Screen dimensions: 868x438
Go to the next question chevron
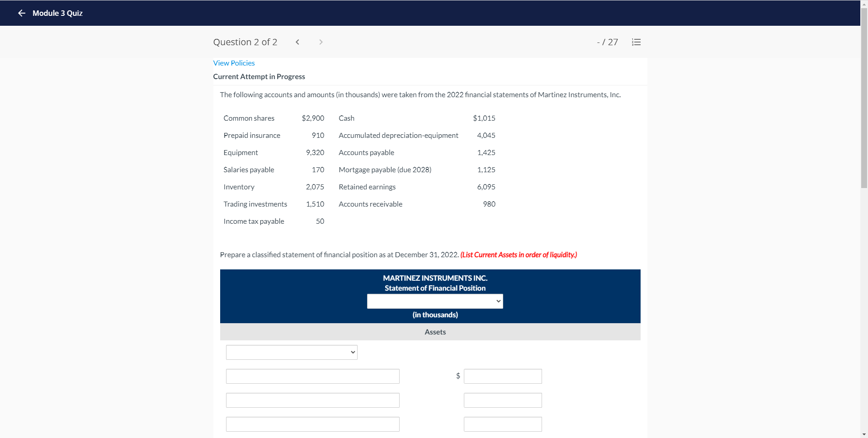pos(321,42)
